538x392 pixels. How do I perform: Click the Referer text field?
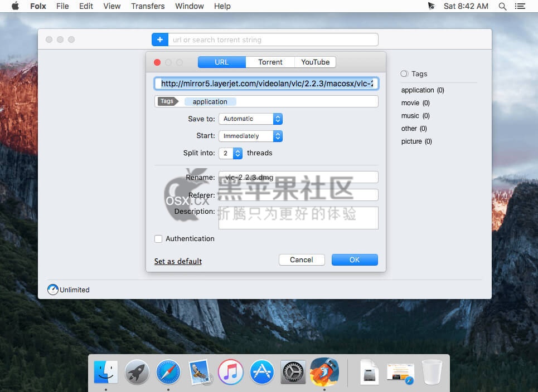pyautogui.click(x=298, y=195)
